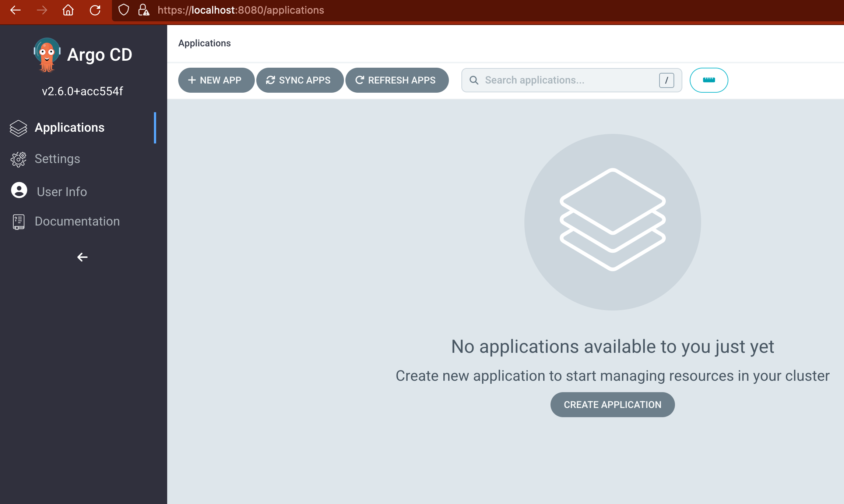
Task: Toggle the list view display mode button
Action: click(x=708, y=80)
